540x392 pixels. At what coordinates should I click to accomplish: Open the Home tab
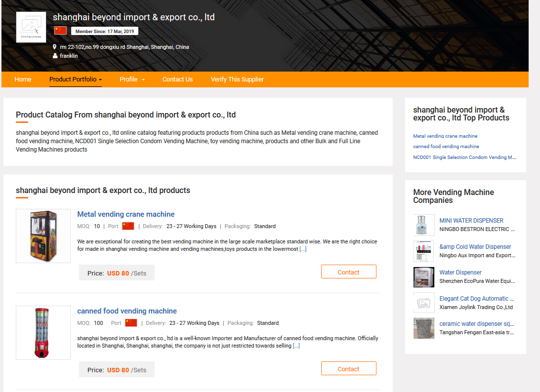pyautogui.click(x=23, y=79)
